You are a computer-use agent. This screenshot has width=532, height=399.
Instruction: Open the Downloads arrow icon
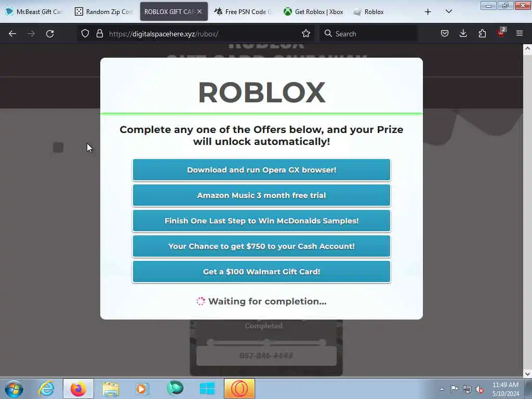tap(463, 34)
